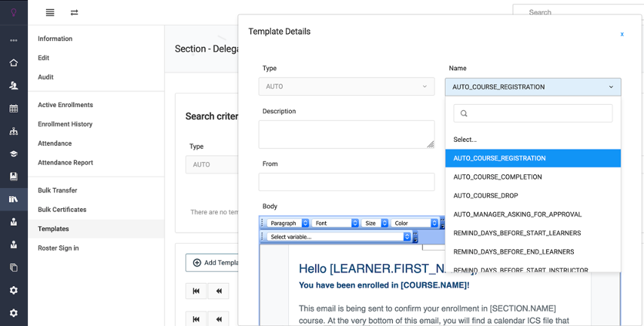
Task: Open the three-dots more menu in sidebar
Action: [14, 40]
